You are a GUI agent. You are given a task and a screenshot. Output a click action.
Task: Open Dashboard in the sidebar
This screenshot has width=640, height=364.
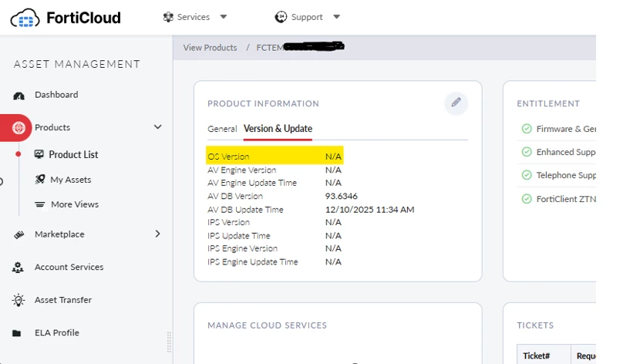[x=56, y=95]
